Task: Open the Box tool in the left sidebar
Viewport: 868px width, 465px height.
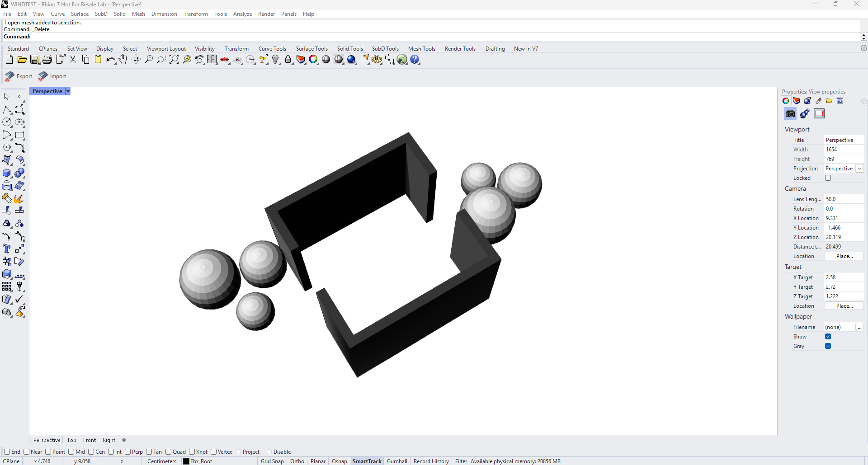Action: [6, 173]
